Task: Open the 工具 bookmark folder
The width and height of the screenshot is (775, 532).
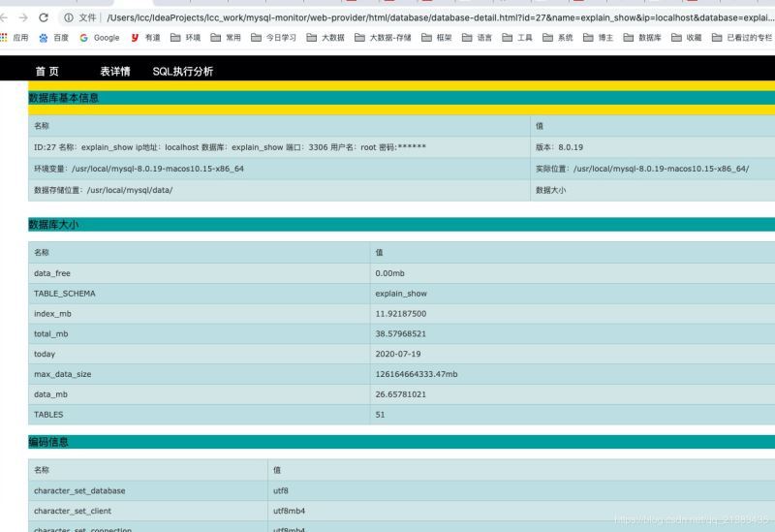Action: click(x=517, y=38)
